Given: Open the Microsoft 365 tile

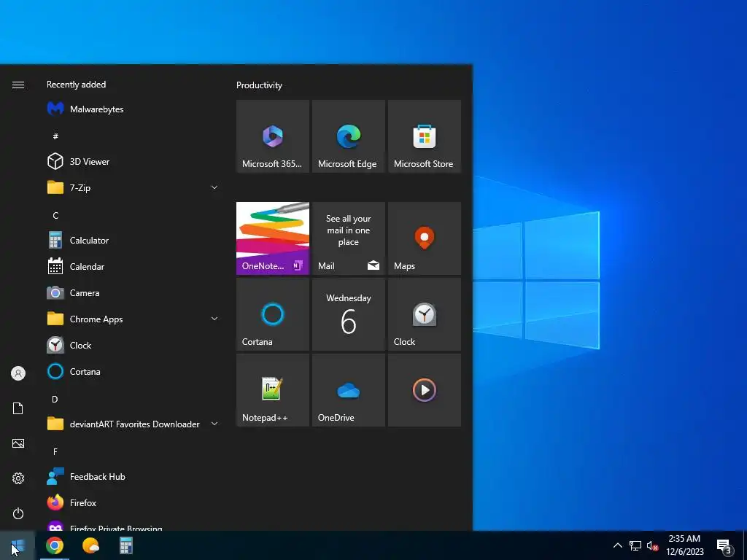Looking at the screenshot, I should [273, 136].
